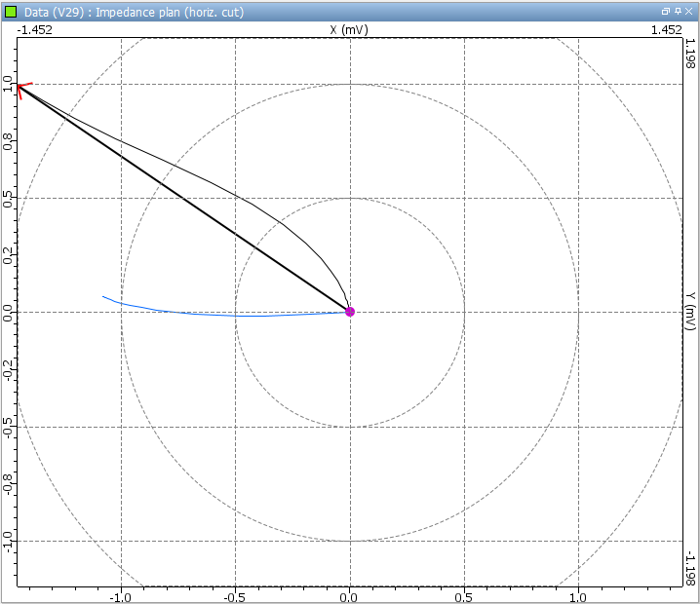Click the Y minimum value -1.198
The width and height of the screenshot is (700, 604).
(x=689, y=570)
